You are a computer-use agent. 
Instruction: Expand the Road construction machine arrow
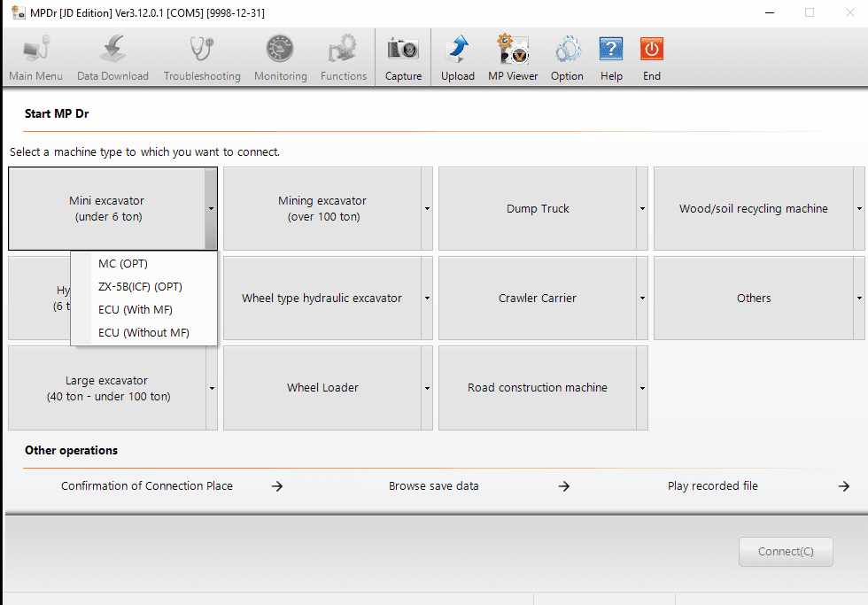tap(642, 388)
